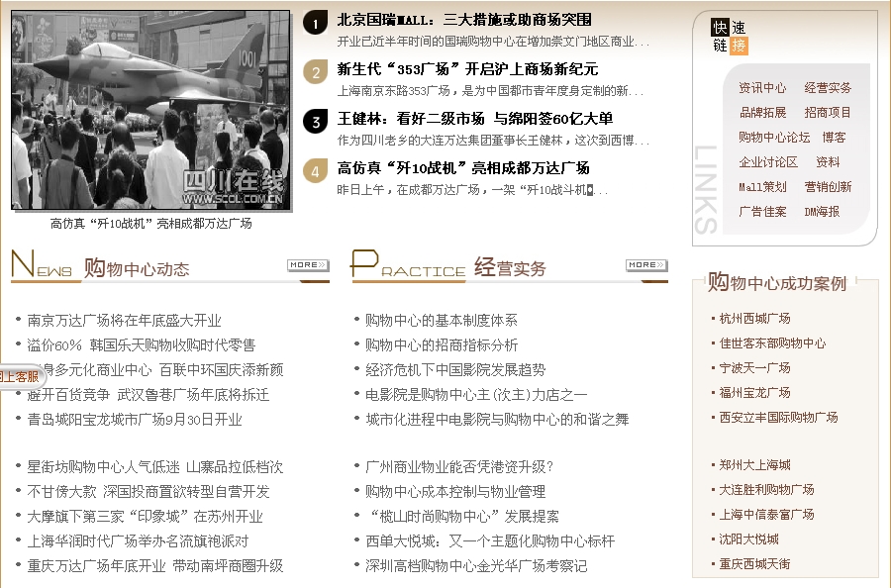The height and width of the screenshot is (588, 891).
Task: Open success case 杭州西城广场
Action: coord(754,319)
